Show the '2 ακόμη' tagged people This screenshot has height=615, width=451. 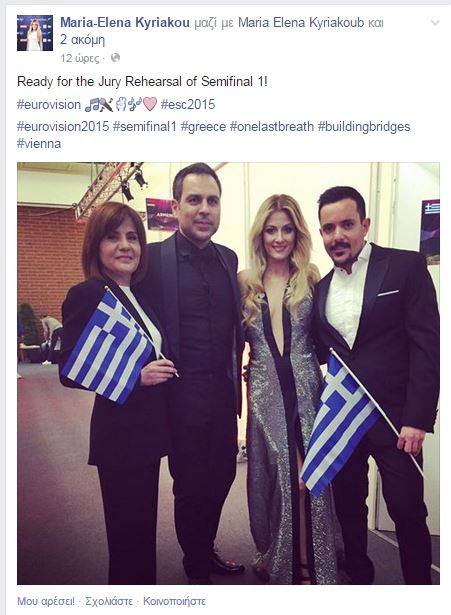coord(82,40)
